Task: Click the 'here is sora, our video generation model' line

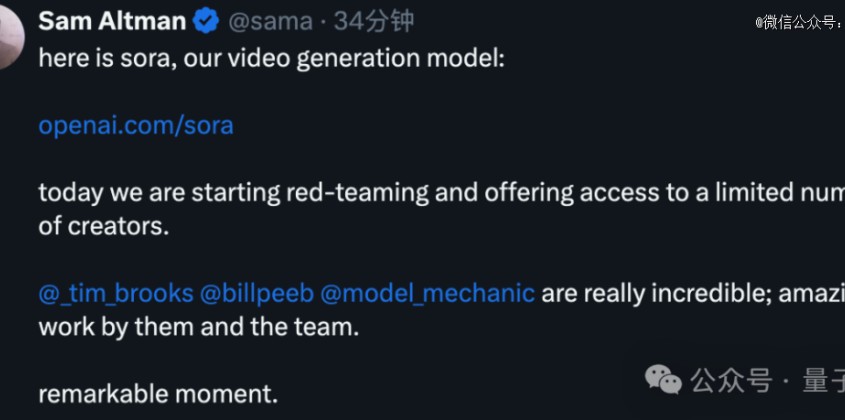Action: [x=272, y=59]
